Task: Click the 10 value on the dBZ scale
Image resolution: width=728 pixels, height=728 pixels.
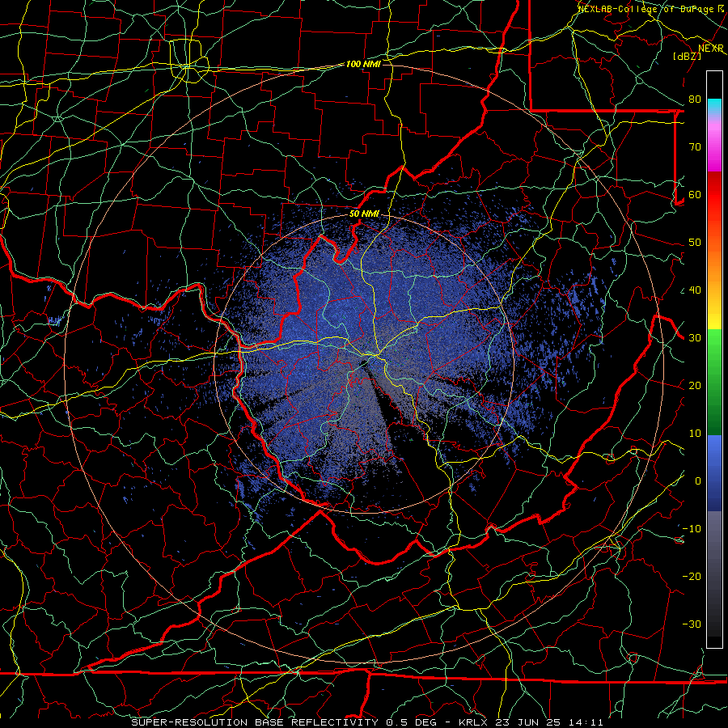Action: click(x=695, y=434)
